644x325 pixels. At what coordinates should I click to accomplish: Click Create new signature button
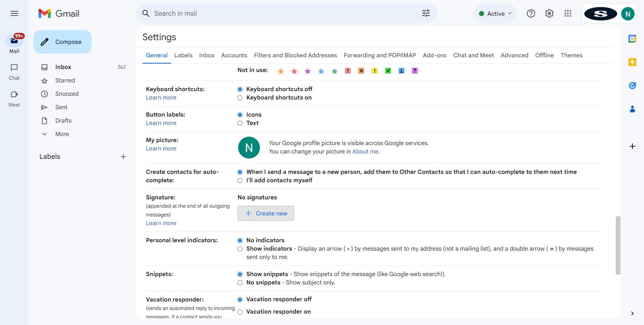point(266,213)
